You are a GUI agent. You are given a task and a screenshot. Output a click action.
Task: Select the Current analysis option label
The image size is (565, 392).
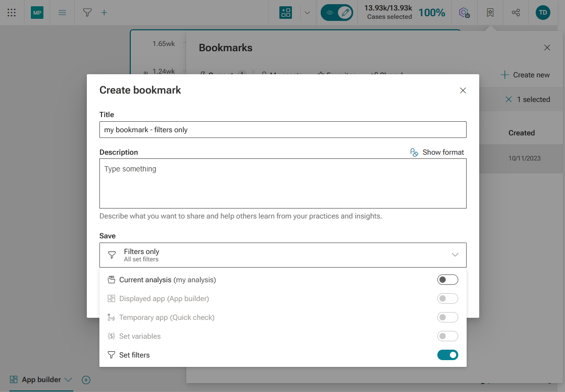coord(167,280)
